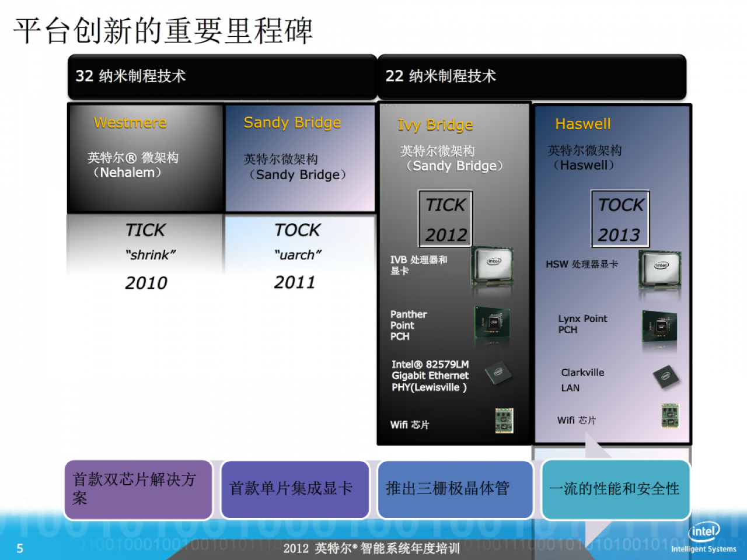Click the footer 2012 英特尔智能系统年度培训

point(372,548)
